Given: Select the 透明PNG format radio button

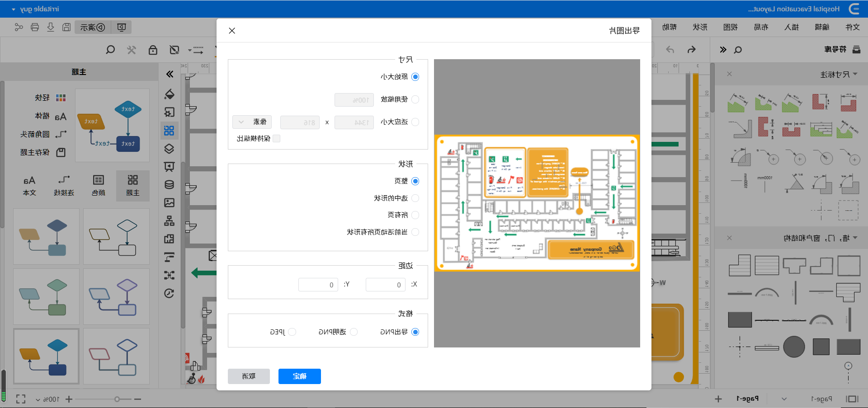Looking at the screenshot, I should point(354,332).
